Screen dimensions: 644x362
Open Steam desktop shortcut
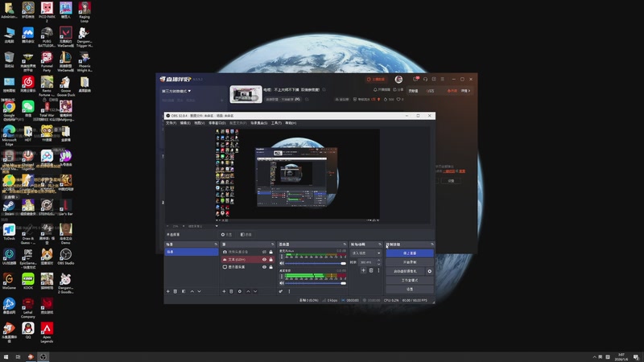pyautogui.click(x=9, y=208)
